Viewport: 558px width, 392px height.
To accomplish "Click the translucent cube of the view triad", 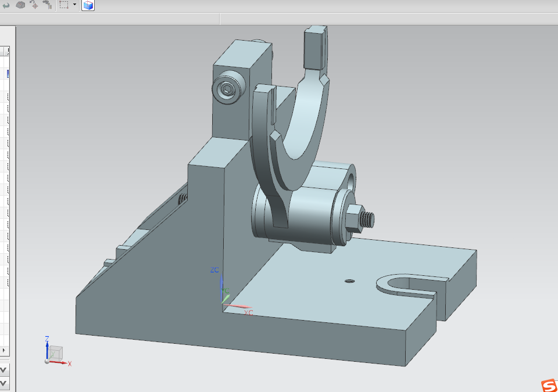I will pyautogui.click(x=56, y=352).
